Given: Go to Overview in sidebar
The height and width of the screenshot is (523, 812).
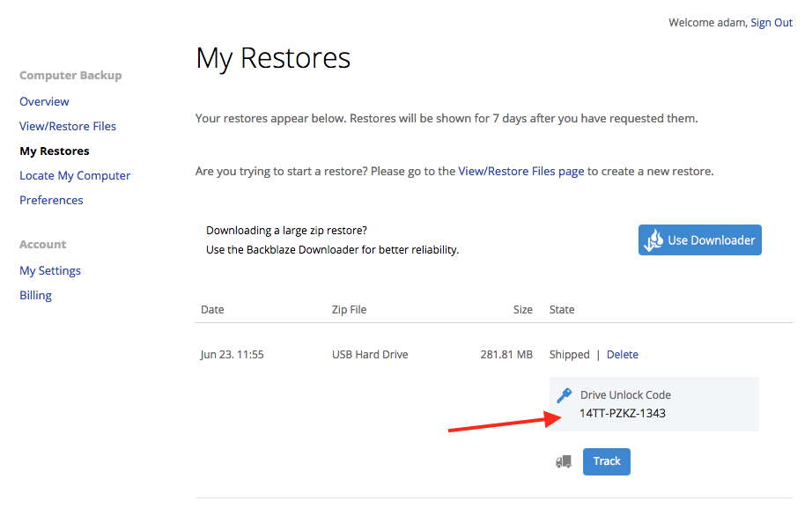Looking at the screenshot, I should pos(44,101).
